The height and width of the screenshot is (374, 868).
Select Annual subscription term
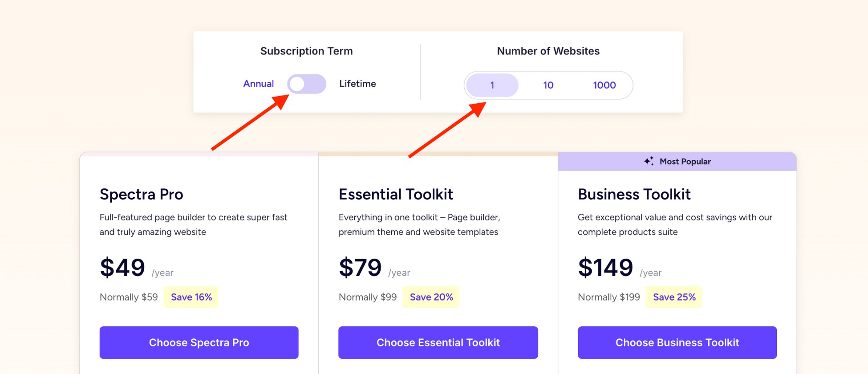coord(258,84)
